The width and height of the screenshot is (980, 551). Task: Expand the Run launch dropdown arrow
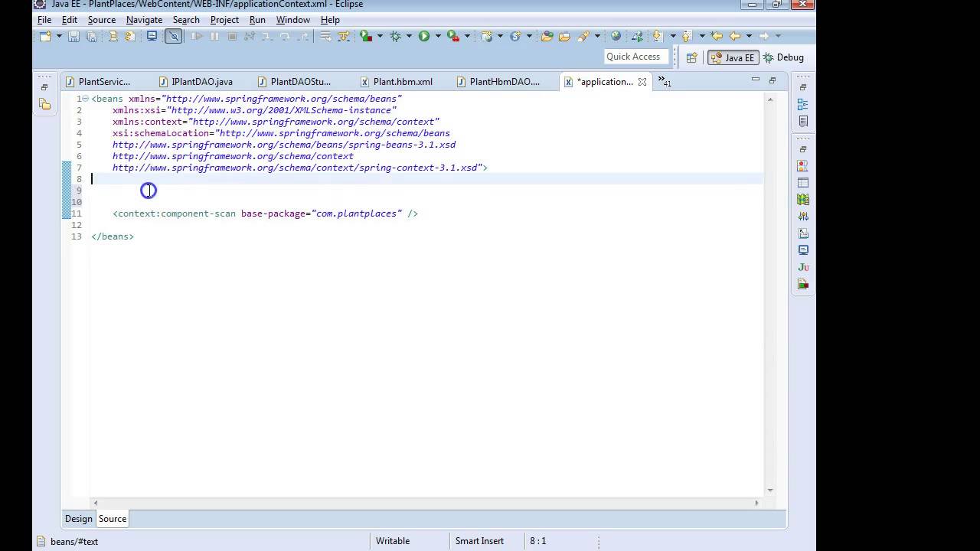coord(437,36)
